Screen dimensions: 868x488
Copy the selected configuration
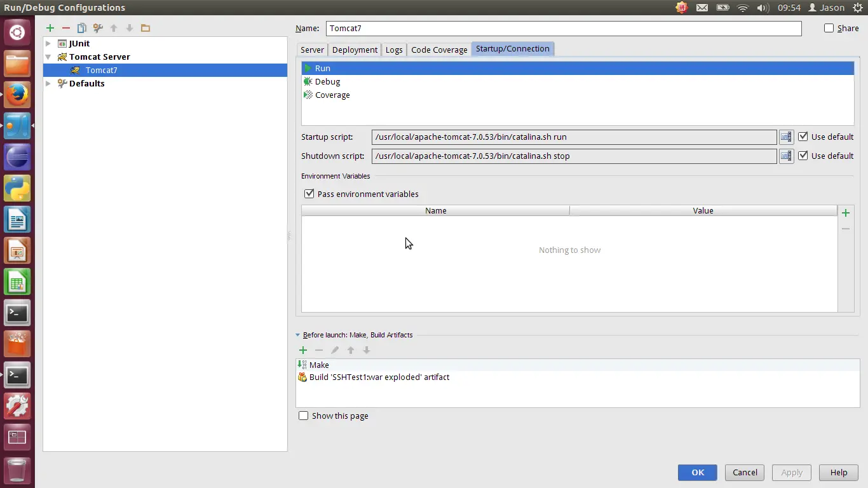(82, 28)
